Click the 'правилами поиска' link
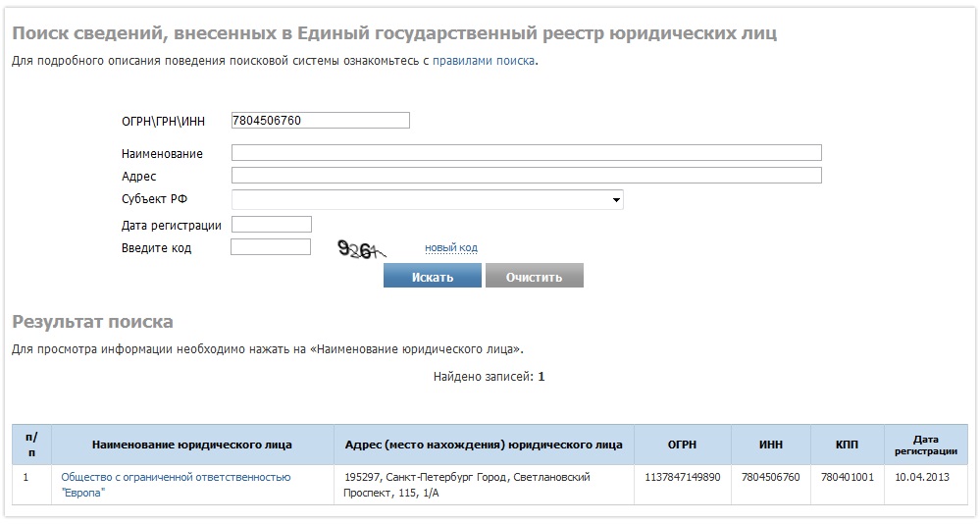The width and height of the screenshot is (980, 524). (484, 61)
